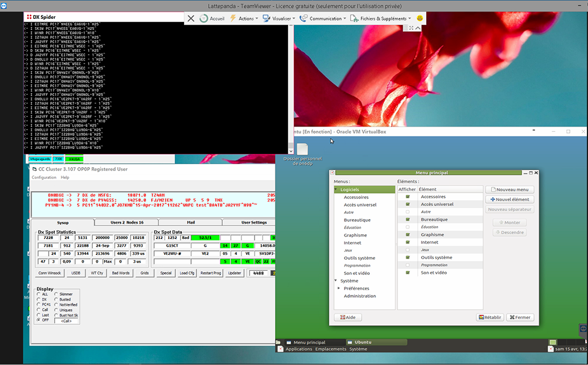Screen dimensions: 588x365
Task: Click the Updater button
Action: coord(235,273)
